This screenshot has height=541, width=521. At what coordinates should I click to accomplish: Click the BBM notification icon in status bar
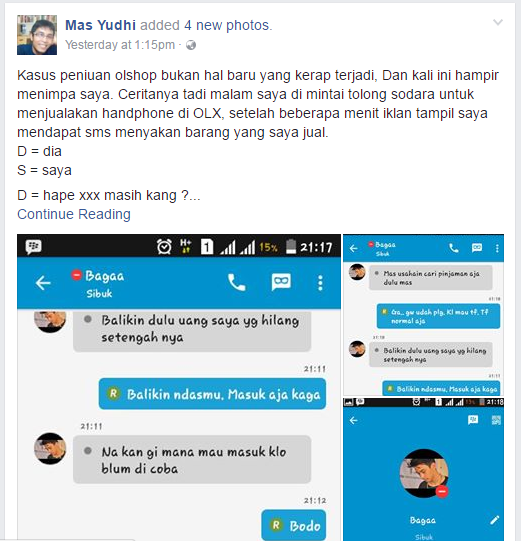[33, 247]
